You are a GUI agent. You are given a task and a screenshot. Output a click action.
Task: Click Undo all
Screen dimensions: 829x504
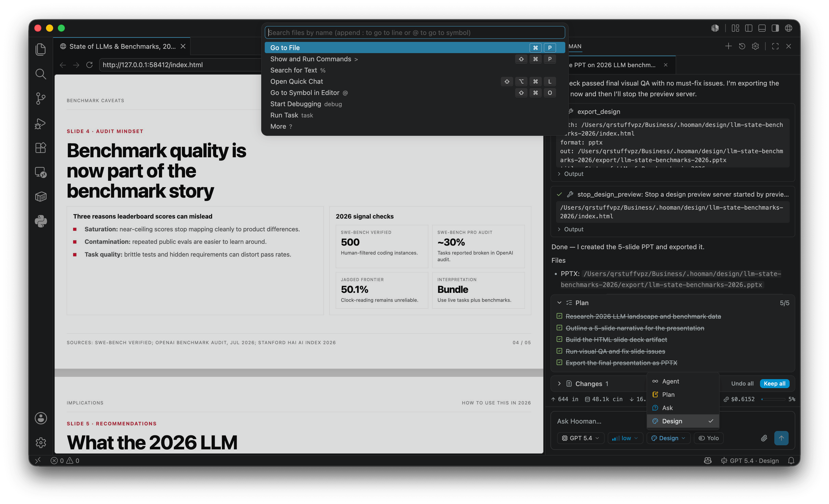pos(742,383)
